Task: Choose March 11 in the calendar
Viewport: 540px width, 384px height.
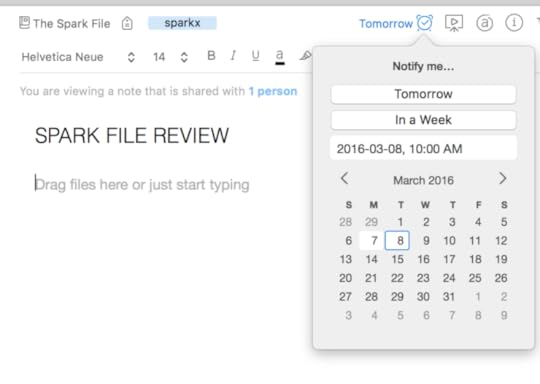Action: (x=475, y=240)
